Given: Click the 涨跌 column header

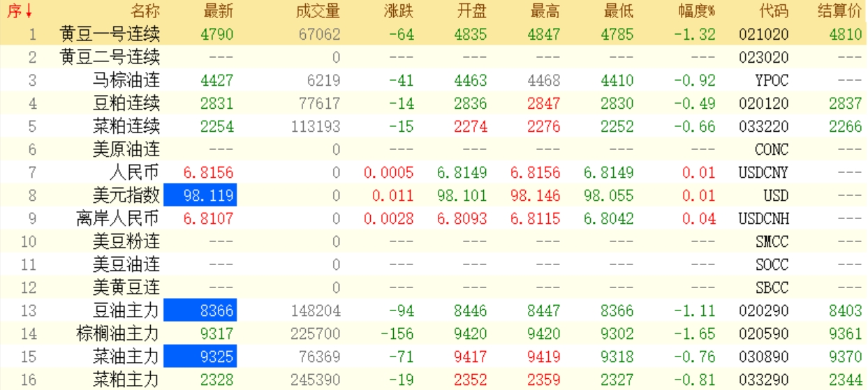Looking at the screenshot, I should (x=398, y=11).
